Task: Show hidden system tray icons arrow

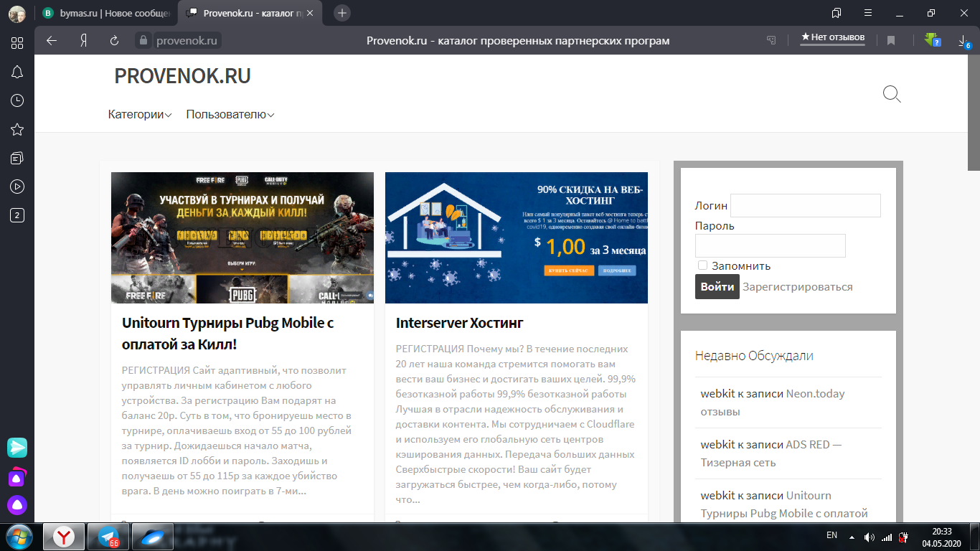Action: pos(852,536)
